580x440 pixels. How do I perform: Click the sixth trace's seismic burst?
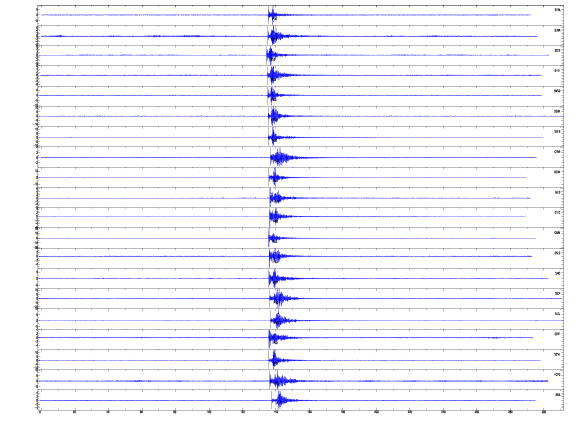[x=274, y=116]
